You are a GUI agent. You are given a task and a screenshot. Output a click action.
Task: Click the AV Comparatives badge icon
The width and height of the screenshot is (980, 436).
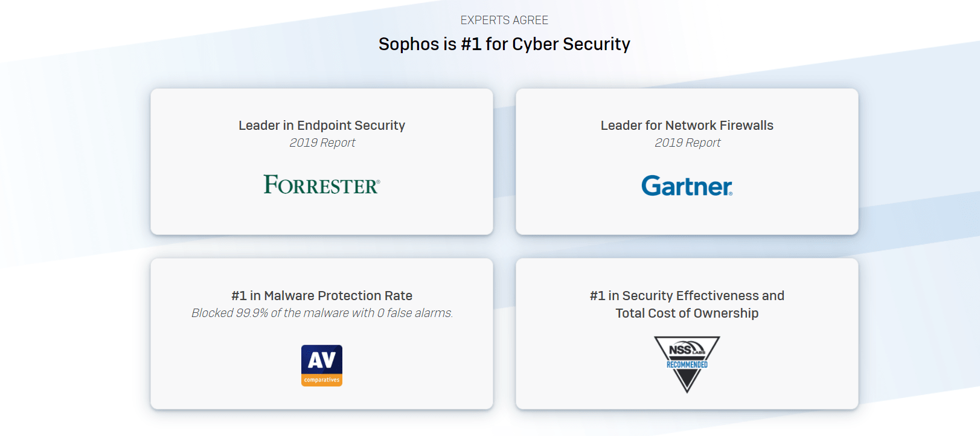tap(322, 365)
